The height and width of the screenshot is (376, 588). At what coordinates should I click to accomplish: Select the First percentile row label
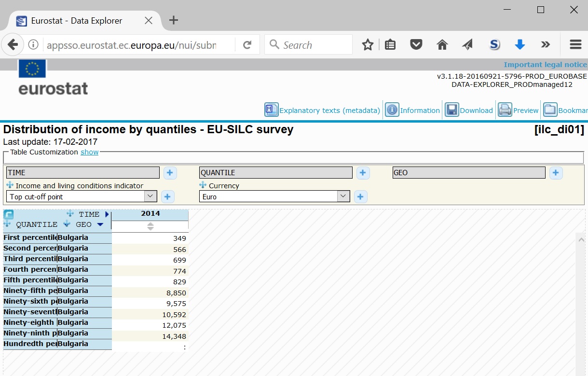click(30, 237)
